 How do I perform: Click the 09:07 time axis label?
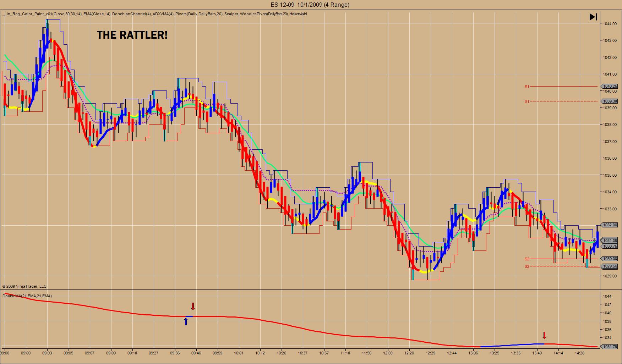[x=90, y=353]
